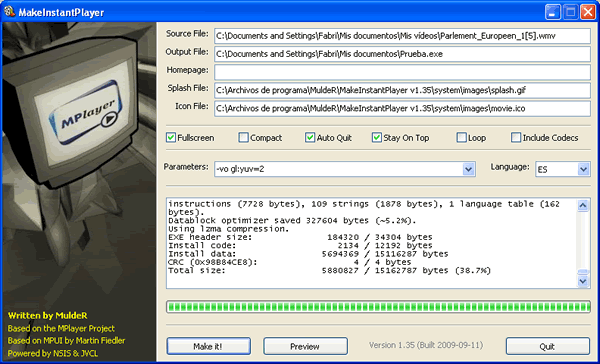The height and width of the screenshot is (364, 600).
Task: Click the Splash File path field
Action: pos(402,90)
